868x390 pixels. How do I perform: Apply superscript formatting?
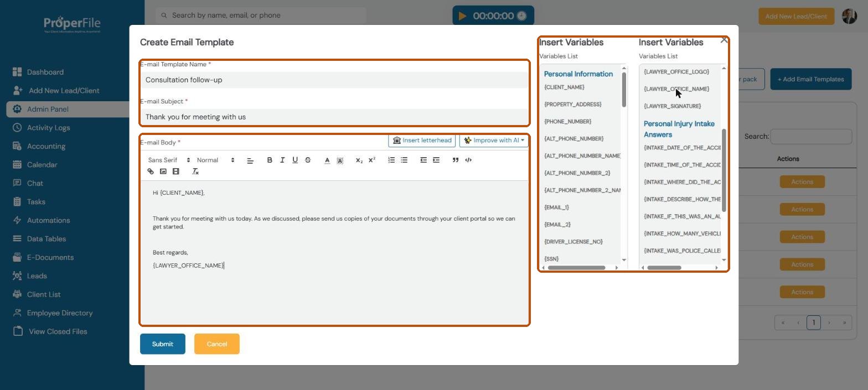372,160
